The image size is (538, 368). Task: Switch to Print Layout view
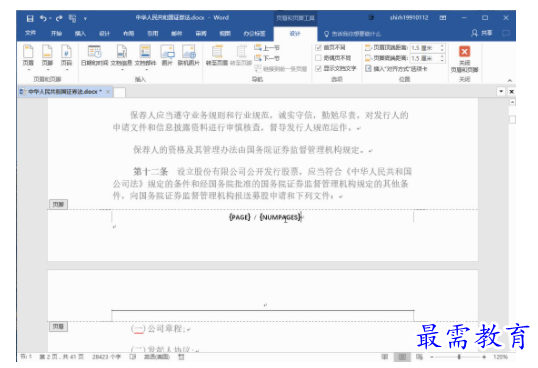click(x=402, y=357)
